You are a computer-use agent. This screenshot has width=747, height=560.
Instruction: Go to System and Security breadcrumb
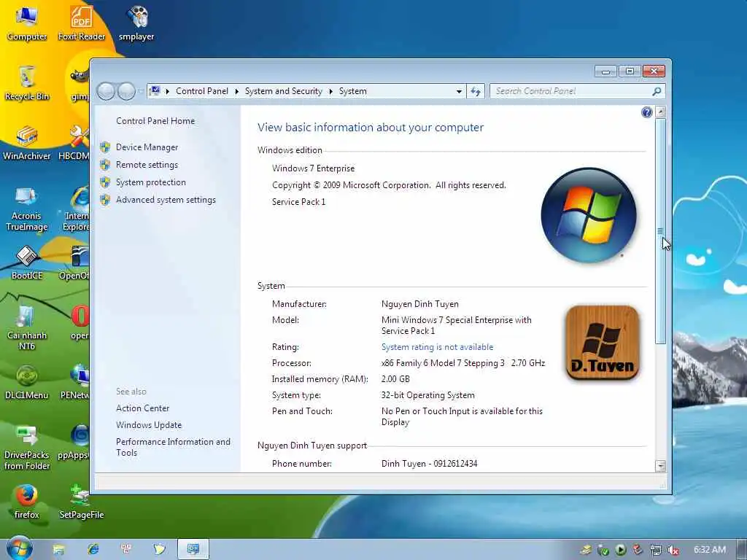284,91
